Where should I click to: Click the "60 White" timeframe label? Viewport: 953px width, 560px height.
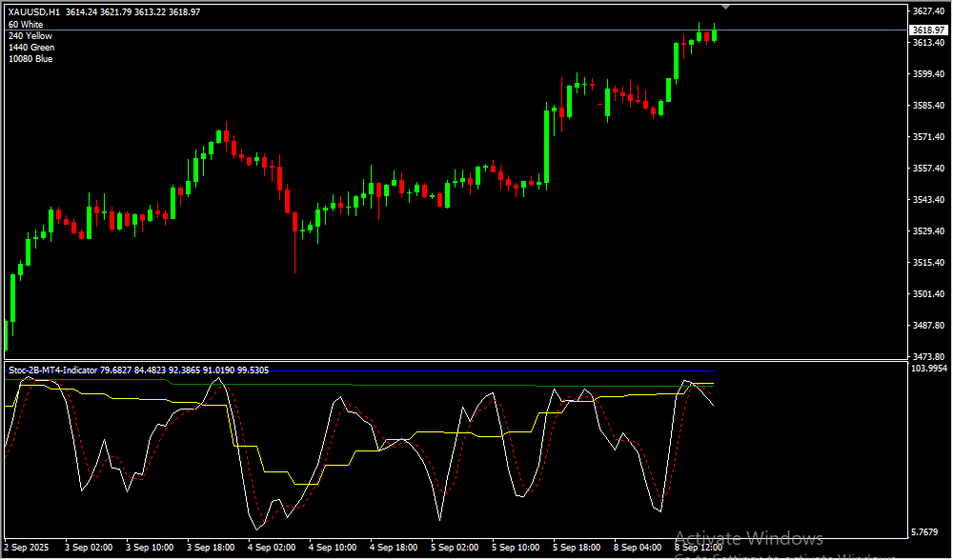click(26, 25)
